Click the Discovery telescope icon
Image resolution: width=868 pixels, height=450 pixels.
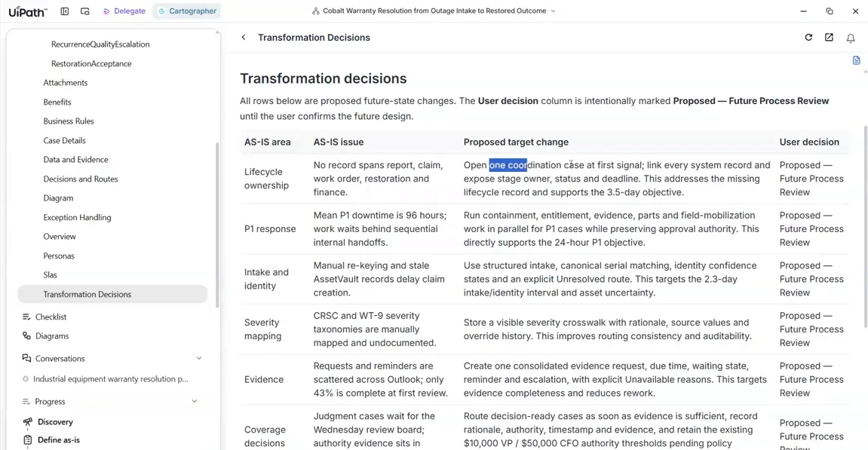(x=27, y=422)
